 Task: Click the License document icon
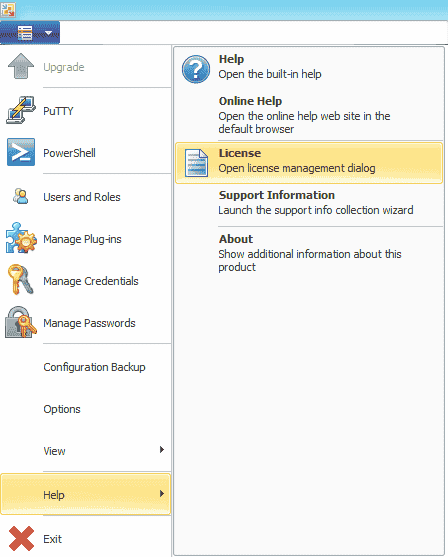[x=196, y=163]
